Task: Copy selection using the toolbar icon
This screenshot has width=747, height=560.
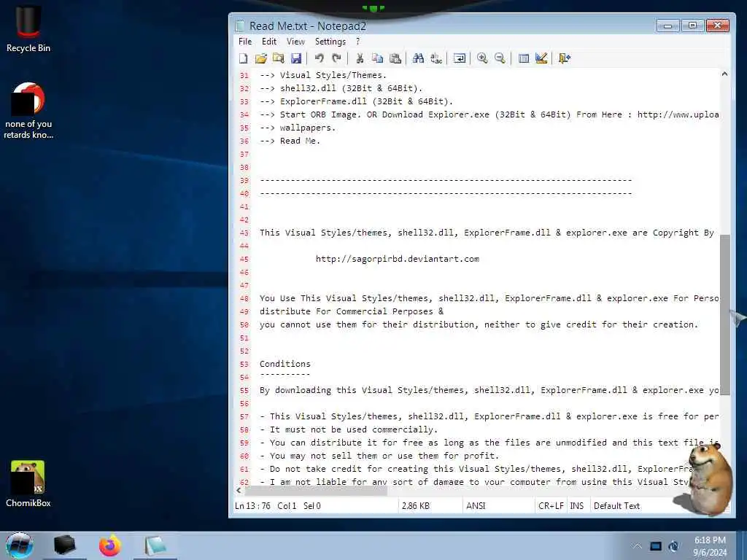Action: click(377, 58)
